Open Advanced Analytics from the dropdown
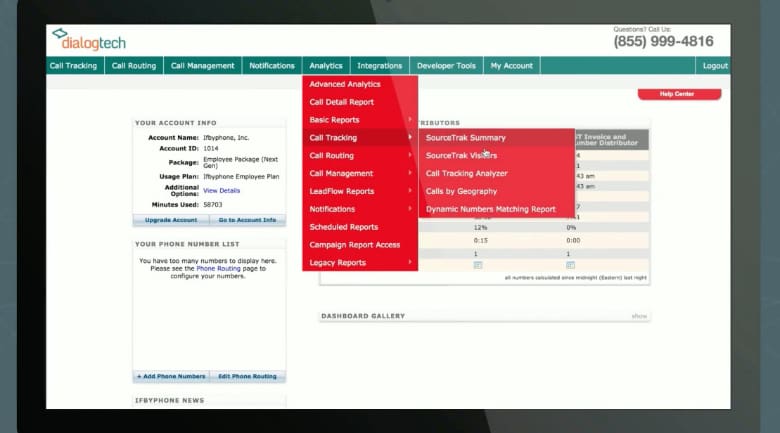This screenshot has width=780, height=433. [344, 84]
